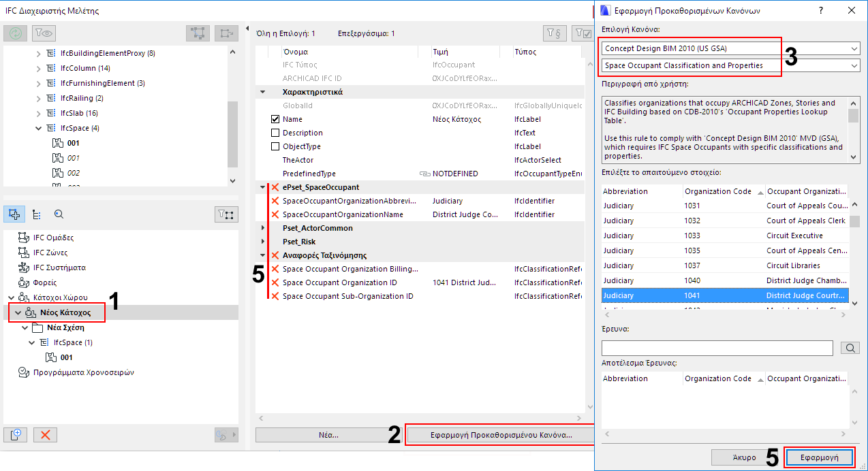Select the Νέος Κάτοχος tree item

click(65, 312)
